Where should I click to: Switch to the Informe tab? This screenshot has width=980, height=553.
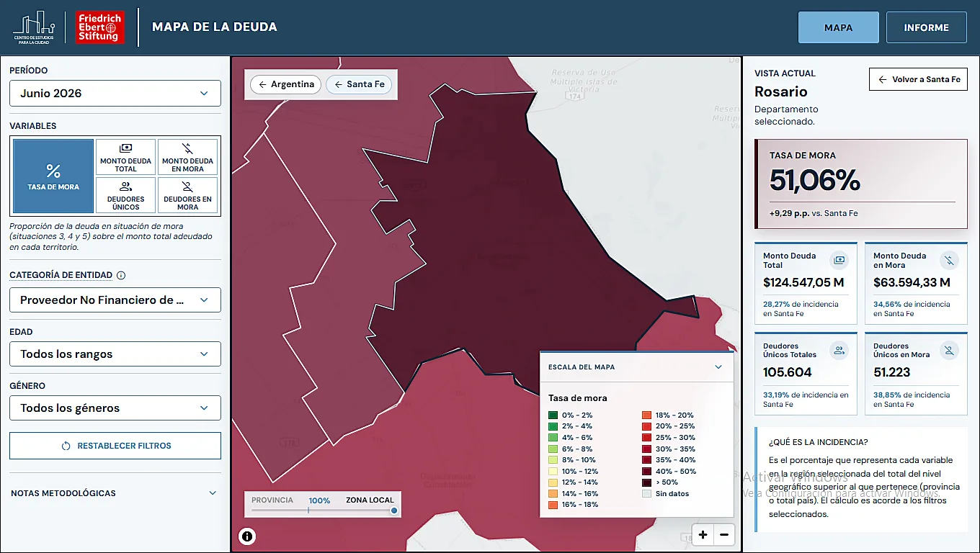(926, 27)
